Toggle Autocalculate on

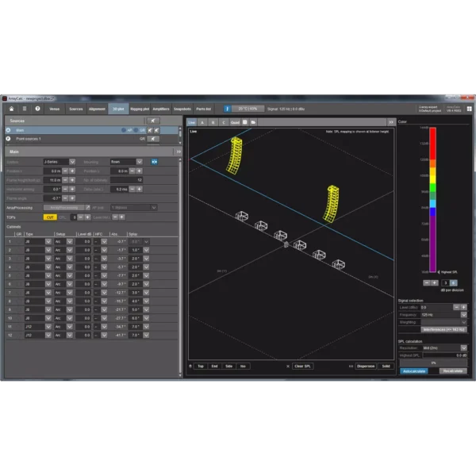click(x=414, y=371)
